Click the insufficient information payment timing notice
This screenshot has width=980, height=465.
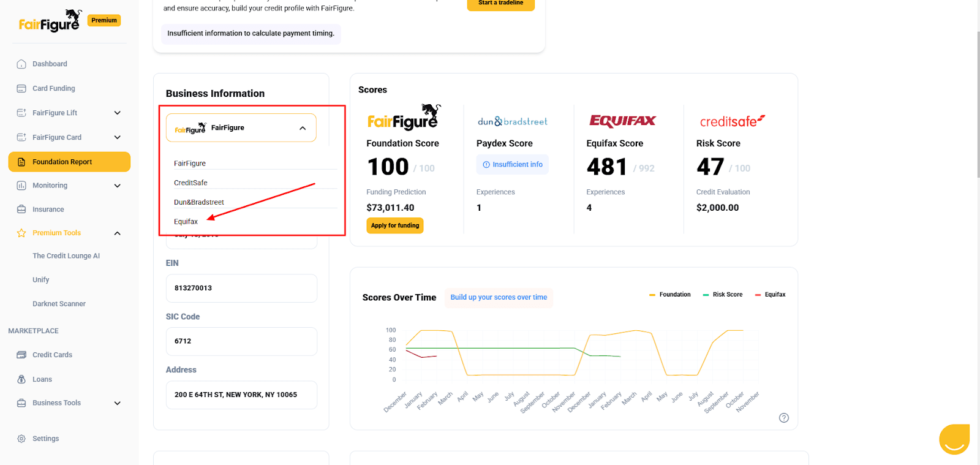click(251, 34)
